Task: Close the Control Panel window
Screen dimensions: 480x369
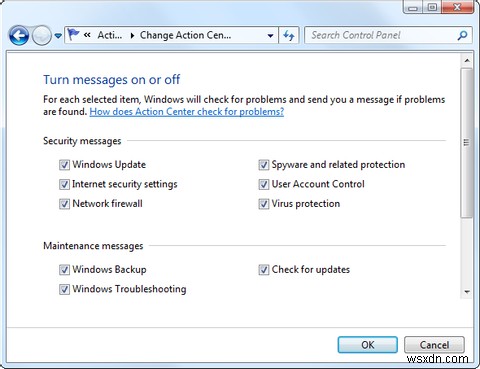Action: coord(457,7)
